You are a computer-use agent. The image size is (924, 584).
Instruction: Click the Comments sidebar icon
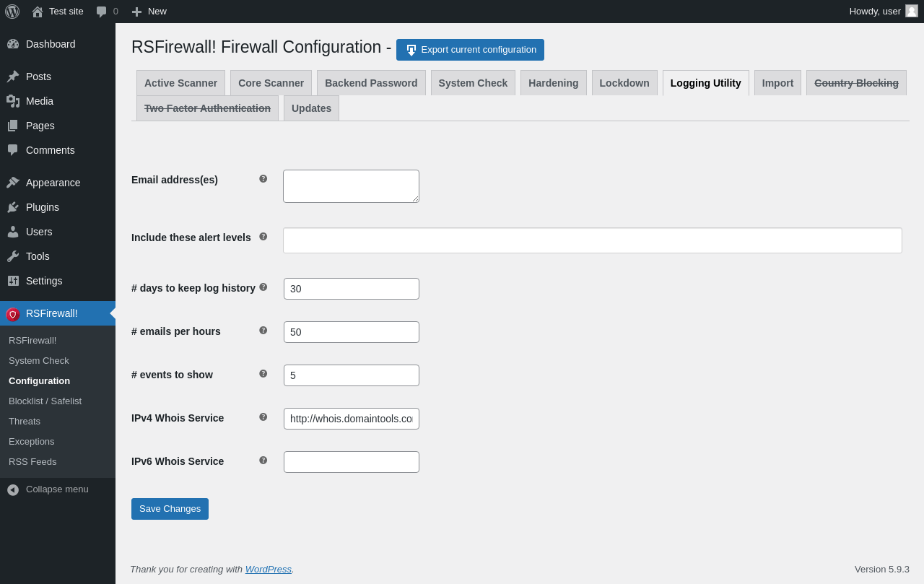(x=13, y=150)
